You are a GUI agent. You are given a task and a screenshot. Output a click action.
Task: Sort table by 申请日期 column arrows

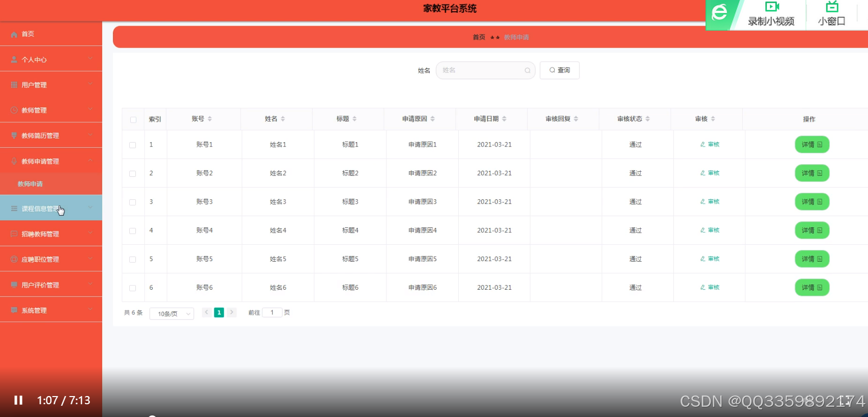point(504,119)
